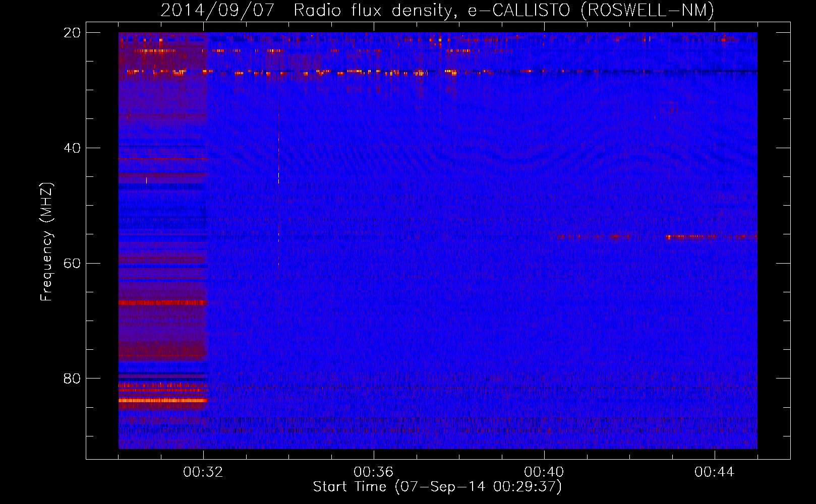Click the 00:40 time tick label
This screenshot has height=504, width=816.
[544, 472]
